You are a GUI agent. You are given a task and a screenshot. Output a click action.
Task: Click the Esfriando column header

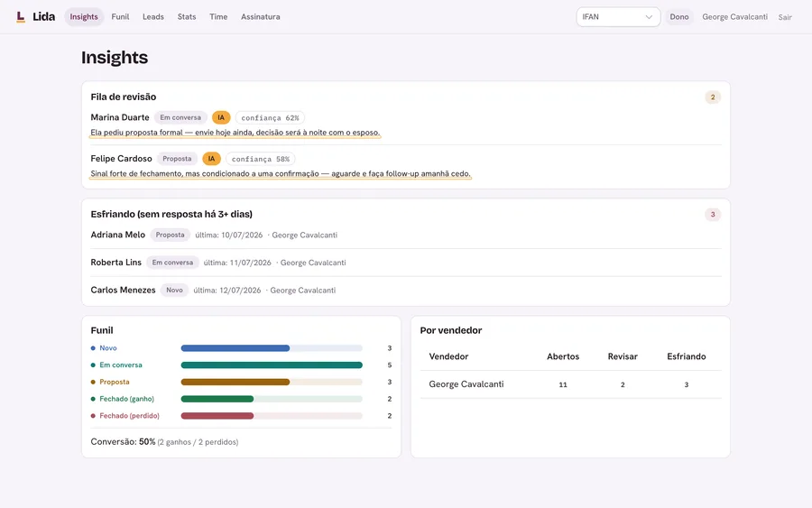[x=687, y=356]
